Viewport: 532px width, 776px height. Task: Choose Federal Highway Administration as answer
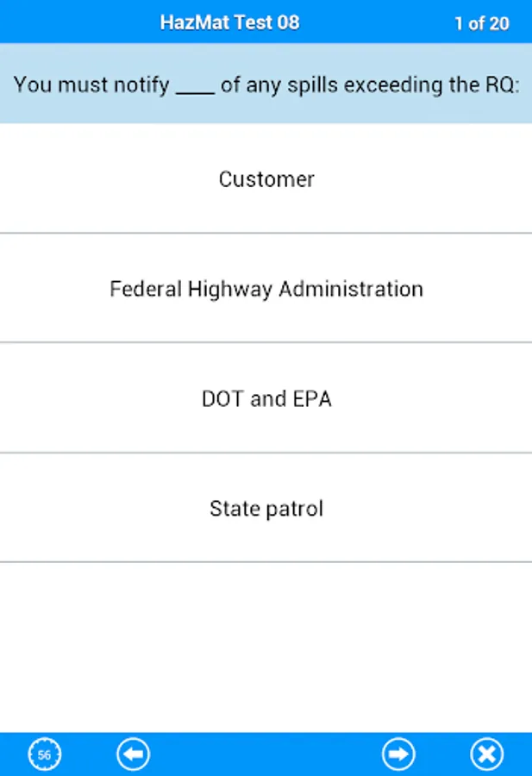point(266,289)
